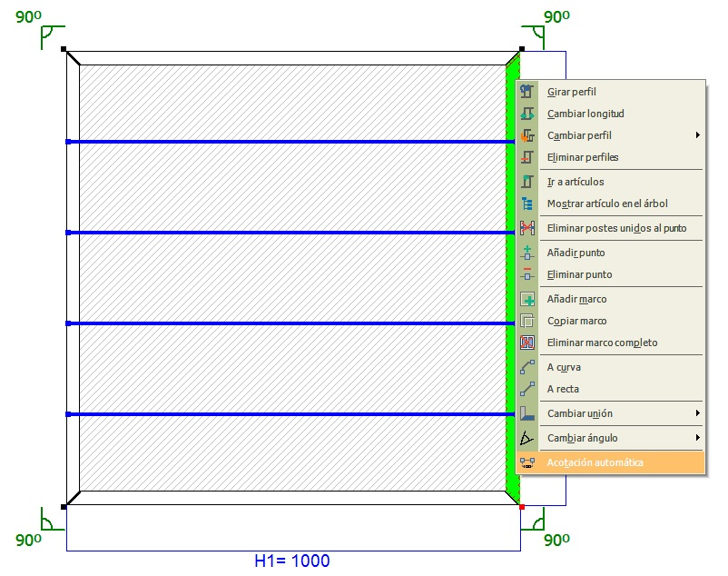Click the Eliminar marco completo icon
The image size is (728, 576).
[x=527, y=343]
